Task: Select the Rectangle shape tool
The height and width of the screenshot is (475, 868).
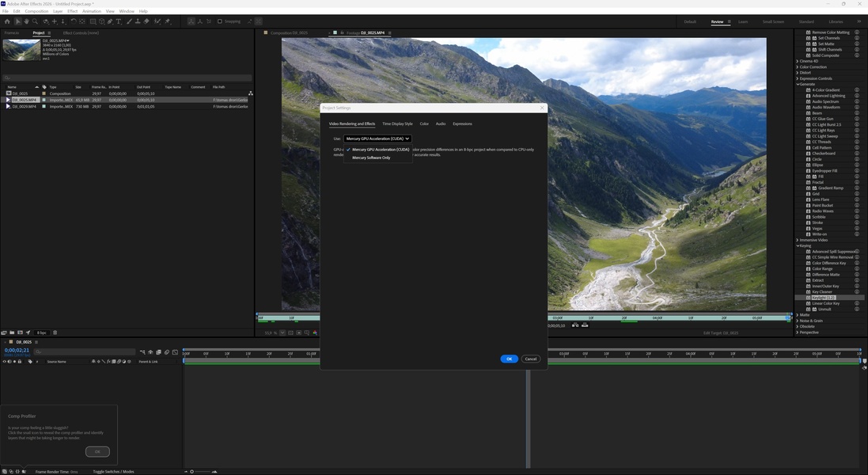Action: [x=93, y=21]
